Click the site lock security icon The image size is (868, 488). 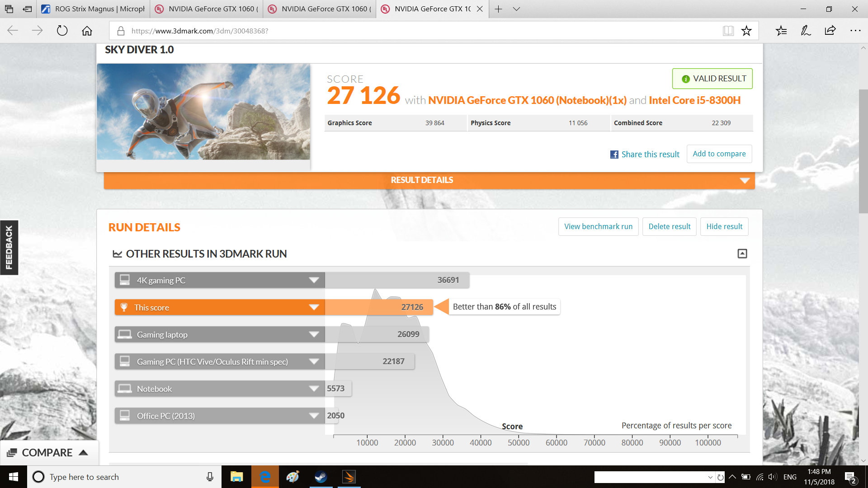point(121,31)
